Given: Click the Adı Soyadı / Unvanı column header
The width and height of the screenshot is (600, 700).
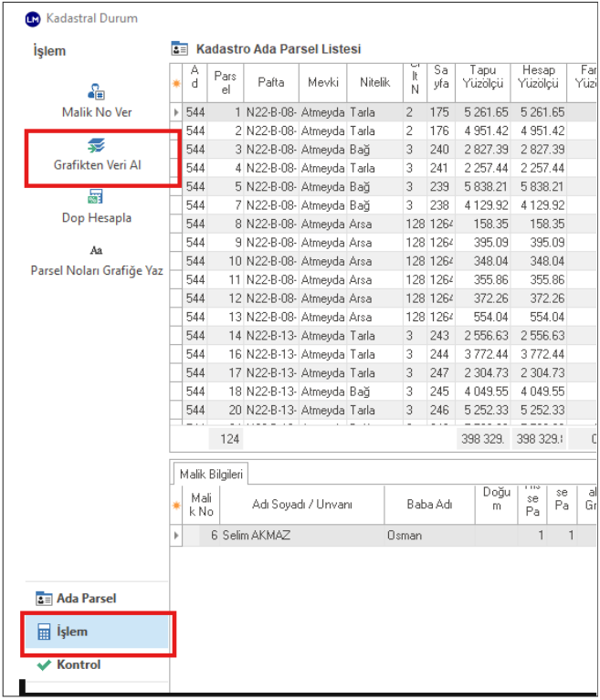Looking at the screenshot, I should (x=300, y=505).
